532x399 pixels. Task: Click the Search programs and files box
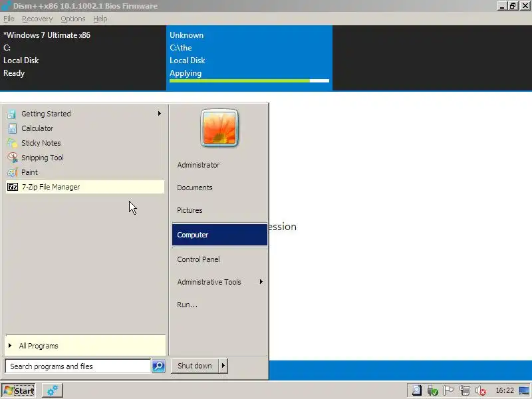tap(78, 366)
